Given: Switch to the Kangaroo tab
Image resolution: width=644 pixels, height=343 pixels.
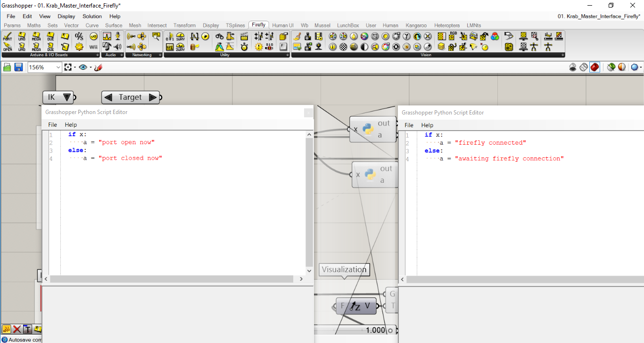Looking at the screenshot, I should point(416,25).
